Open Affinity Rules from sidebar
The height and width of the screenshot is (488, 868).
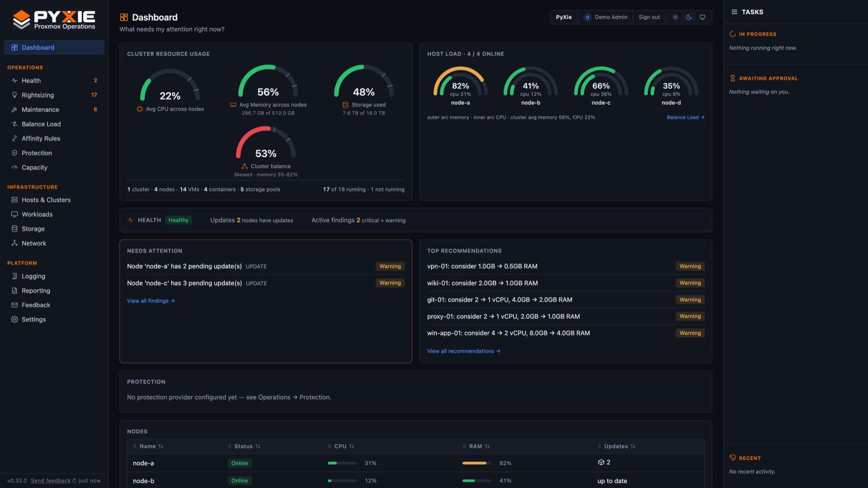pyautogui.click(x=54, y=138)
